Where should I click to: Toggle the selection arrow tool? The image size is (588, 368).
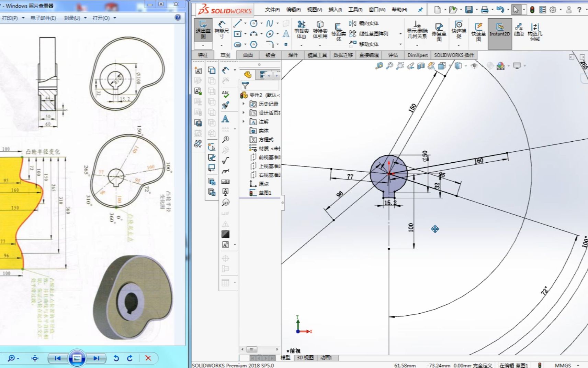[x=516, y=10]
